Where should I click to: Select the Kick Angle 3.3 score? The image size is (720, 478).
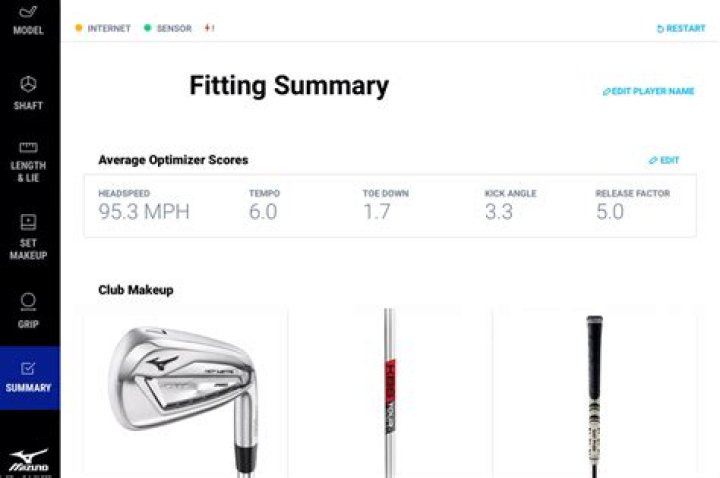(x=499, y=212)
